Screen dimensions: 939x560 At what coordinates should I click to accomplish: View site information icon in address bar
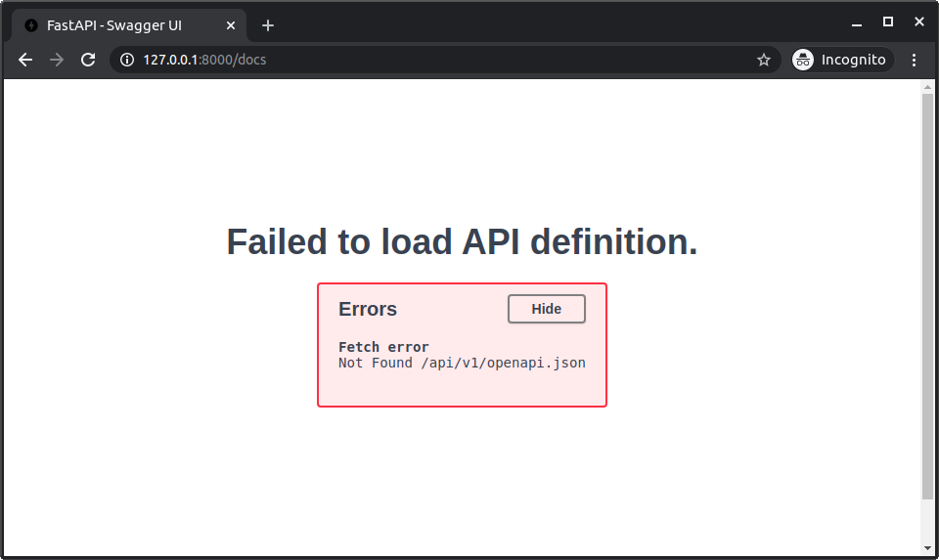pos(126,60)
